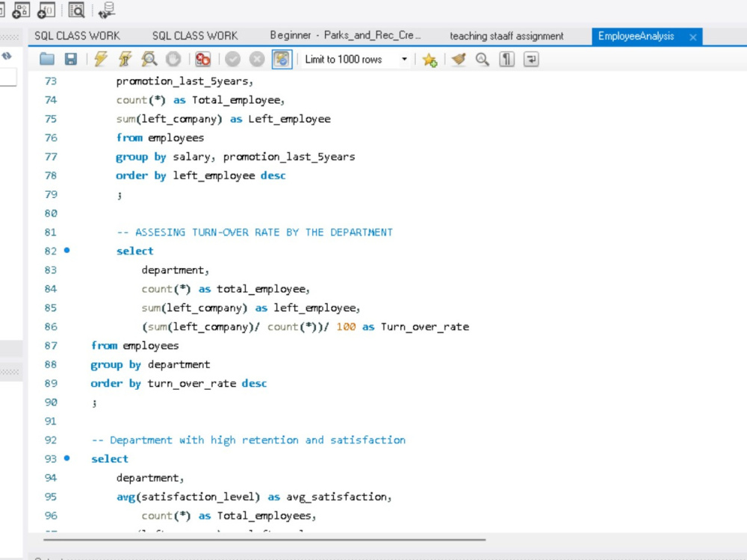The height and width of the screenshot is (560, 747).
Task: Click the schema inspector toolbar icon
Action: pyautogui.click(x=76, y=9)
